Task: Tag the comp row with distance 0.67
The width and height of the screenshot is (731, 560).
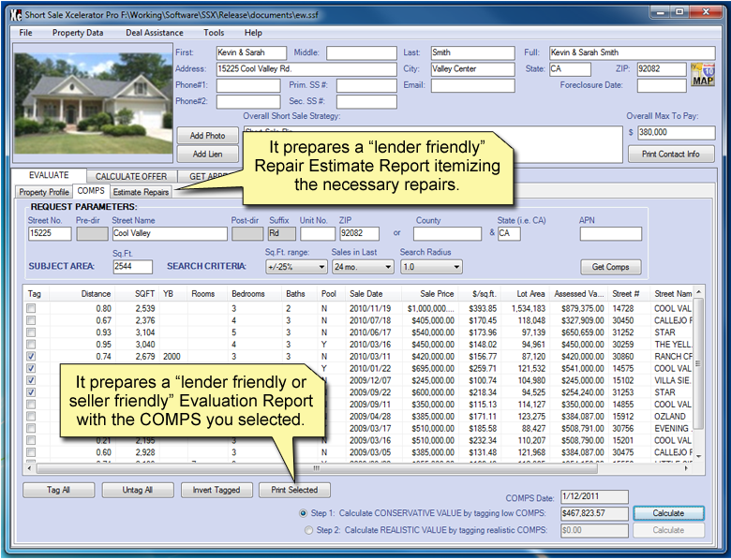Action: click(x=31, y=320)
